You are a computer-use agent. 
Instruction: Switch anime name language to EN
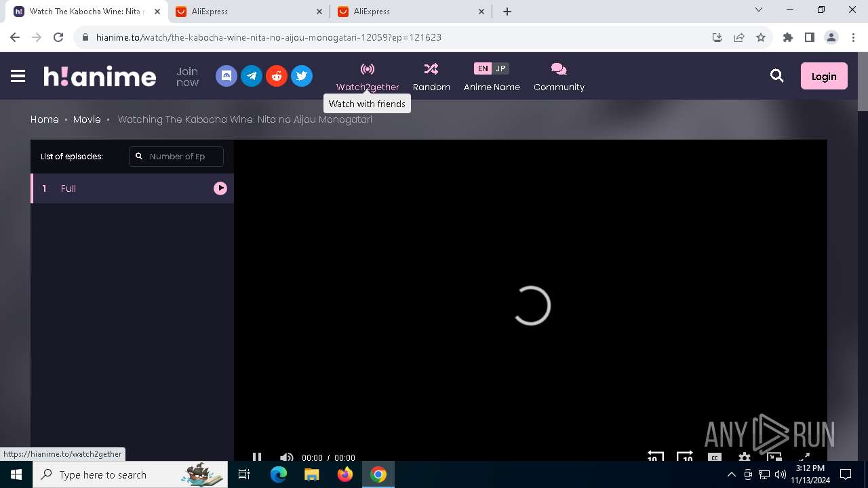click(482, 68)
